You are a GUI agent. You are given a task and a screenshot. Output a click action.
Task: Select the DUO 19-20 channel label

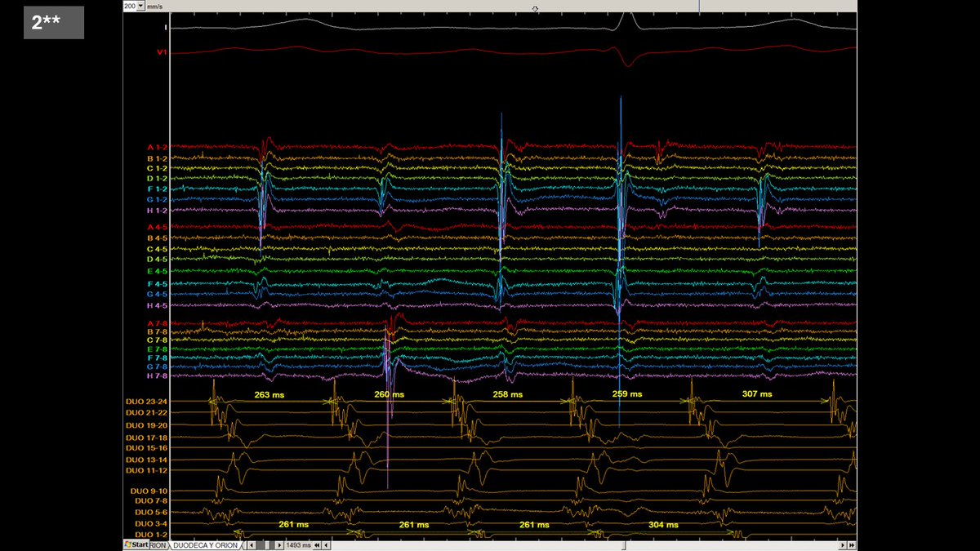coord(147,425)
